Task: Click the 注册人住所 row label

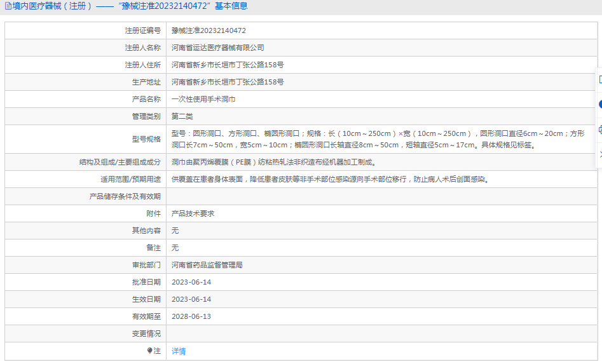Action: point(143,65)
